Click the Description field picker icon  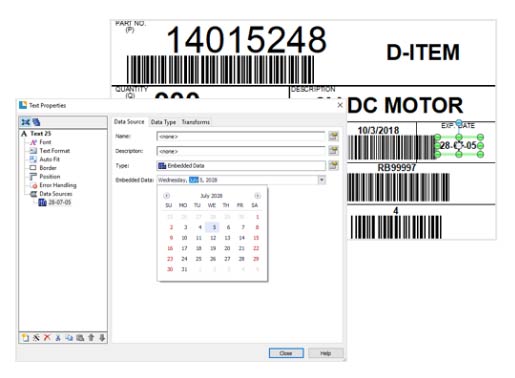point(333,151)
